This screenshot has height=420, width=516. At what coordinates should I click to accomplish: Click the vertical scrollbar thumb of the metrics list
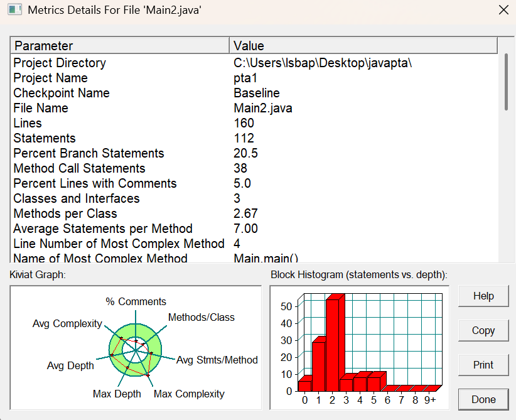506,82
